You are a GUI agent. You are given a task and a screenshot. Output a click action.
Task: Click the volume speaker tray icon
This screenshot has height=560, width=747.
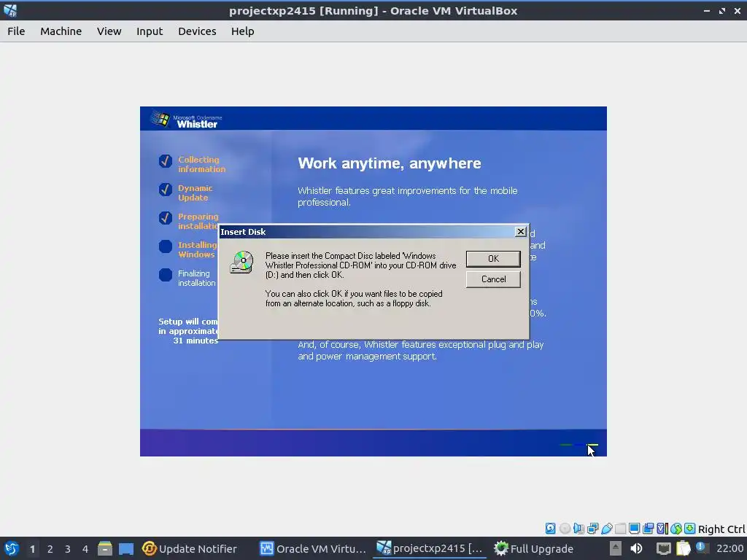coord(636,548)
